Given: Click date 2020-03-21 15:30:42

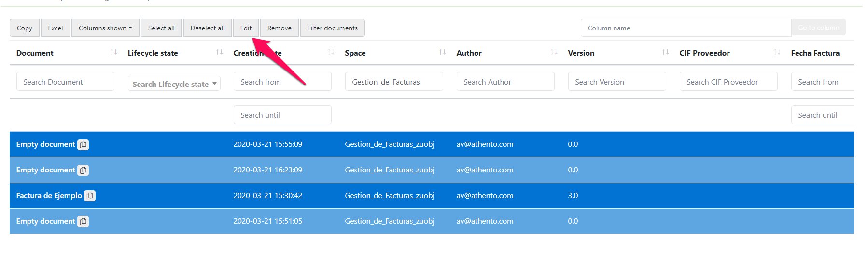Looking at the screenshot, I should [268, 196].
